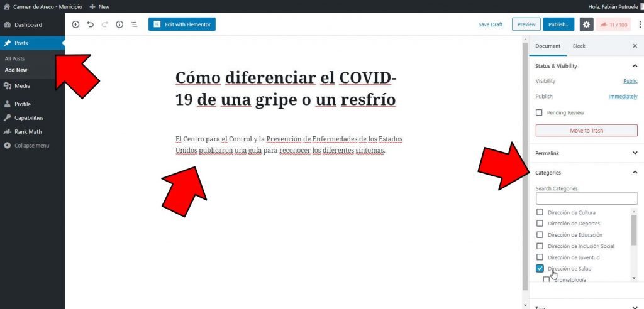Click the Search Categories input field
644x309 pixels.
[x=587, y=198]
